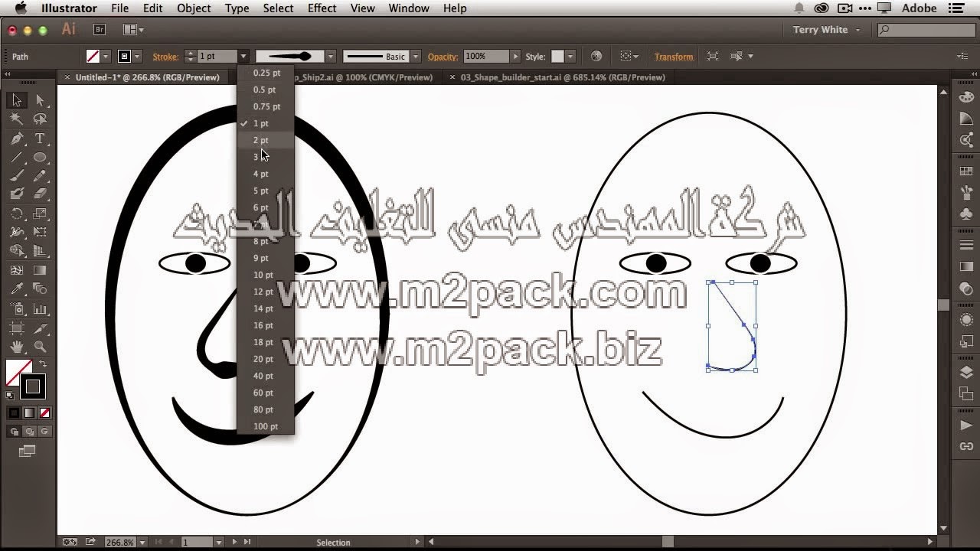Screen dimensions: 980x551
Task: Pick the Line Segment tool
Action: coord(17,158)
